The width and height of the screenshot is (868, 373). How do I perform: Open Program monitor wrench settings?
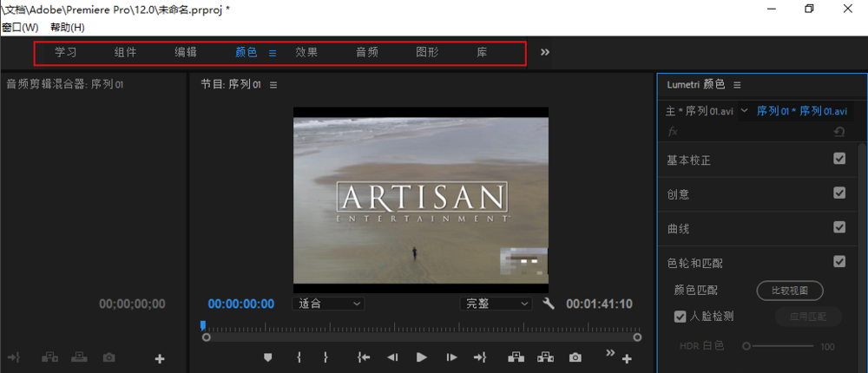pyautogui.click(x=549, y=304)
